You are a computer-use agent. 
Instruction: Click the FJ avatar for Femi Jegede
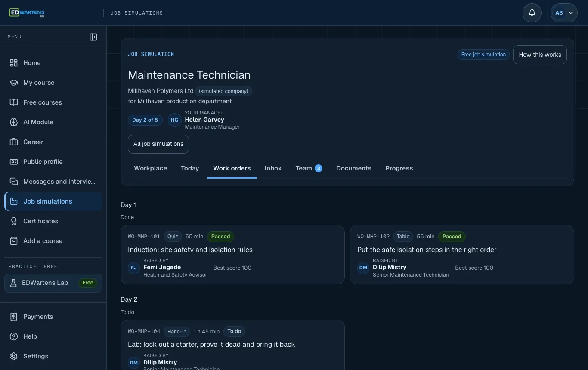(134, 268)
